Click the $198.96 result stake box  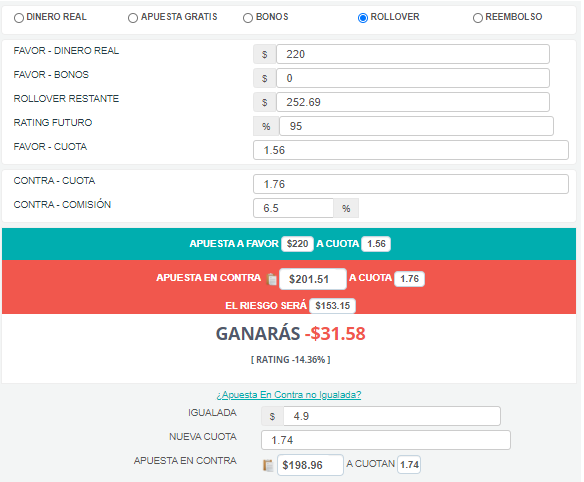pyautogui.click(x=310, y=465)
